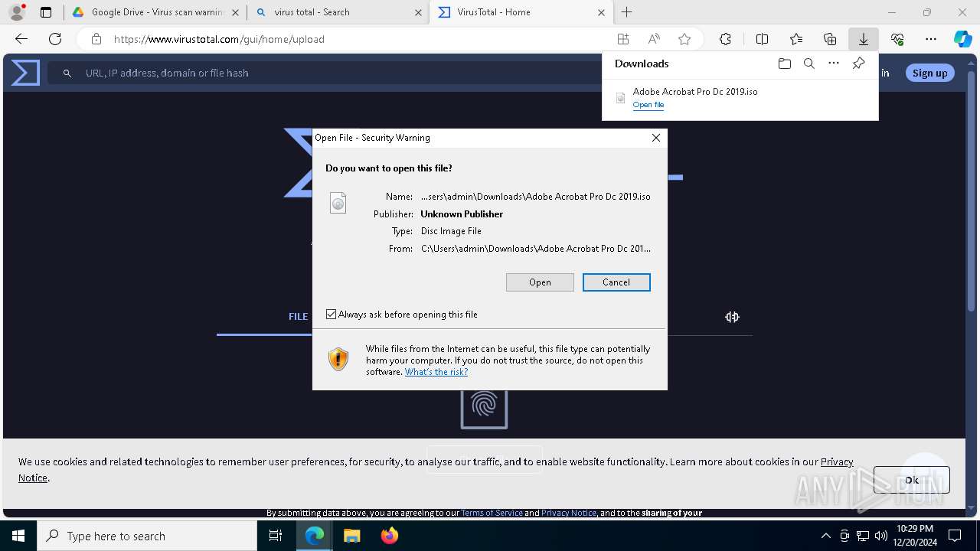Add this page to favorites star
Viewport: 980px width, 551px height.
[684, 39]
